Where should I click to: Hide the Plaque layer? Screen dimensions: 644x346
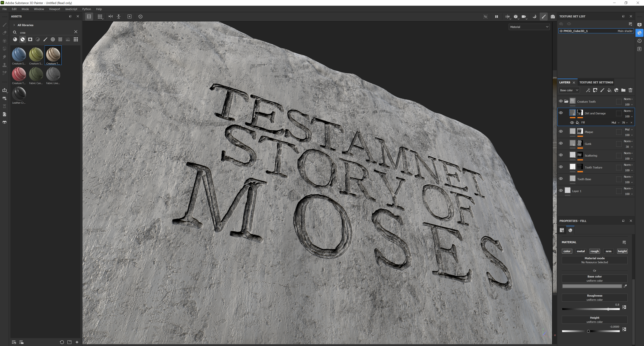(x=561, y=132)
